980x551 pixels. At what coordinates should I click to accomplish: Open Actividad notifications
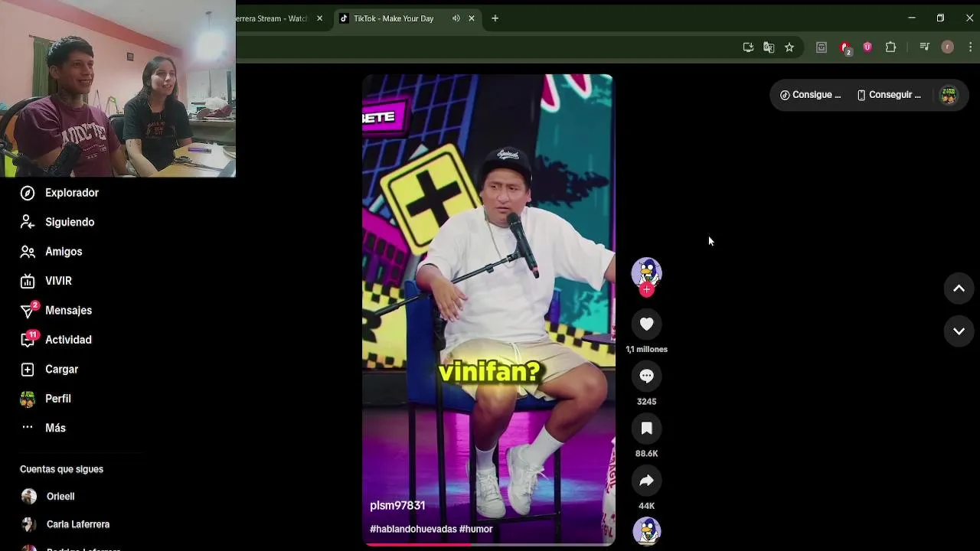click(x=68, y=340)
